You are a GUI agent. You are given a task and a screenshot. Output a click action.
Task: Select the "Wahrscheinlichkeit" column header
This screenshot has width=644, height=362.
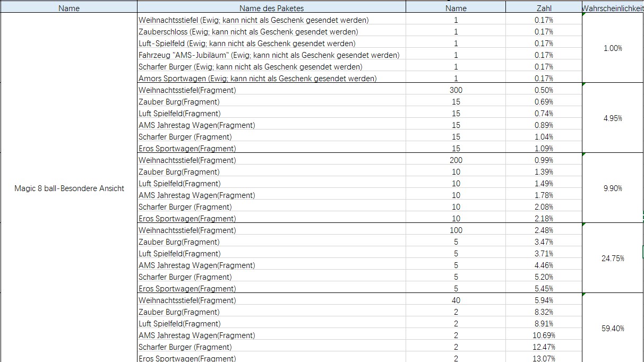[x=613, y=8]
